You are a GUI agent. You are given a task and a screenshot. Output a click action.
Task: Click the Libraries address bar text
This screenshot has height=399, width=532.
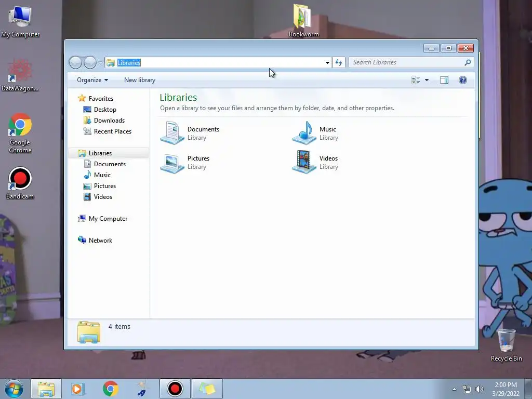click(129, 63)
